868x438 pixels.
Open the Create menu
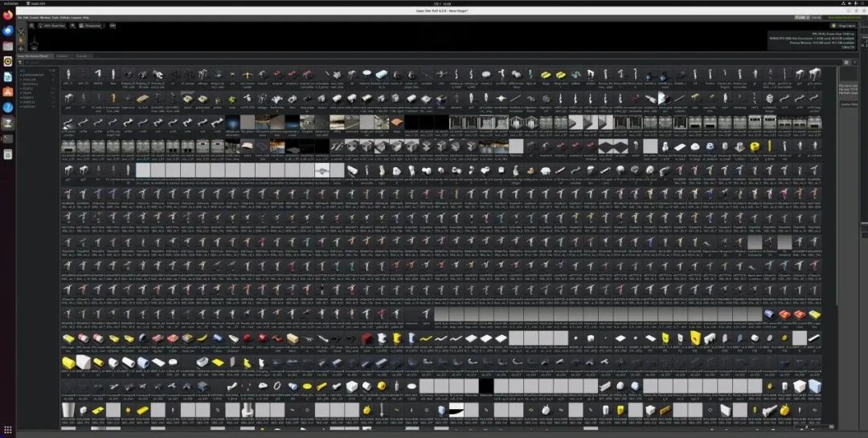pos(35,18)
